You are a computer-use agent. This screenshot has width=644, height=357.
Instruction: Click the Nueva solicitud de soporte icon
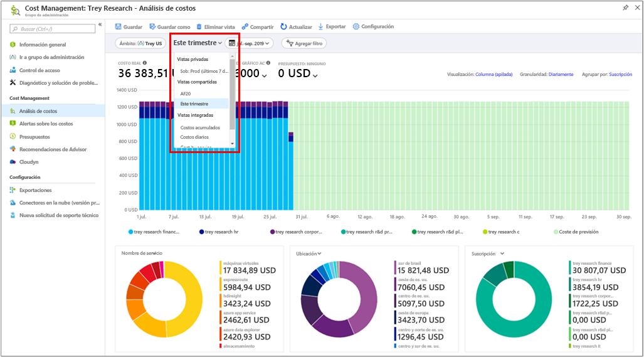pos(13,215)
